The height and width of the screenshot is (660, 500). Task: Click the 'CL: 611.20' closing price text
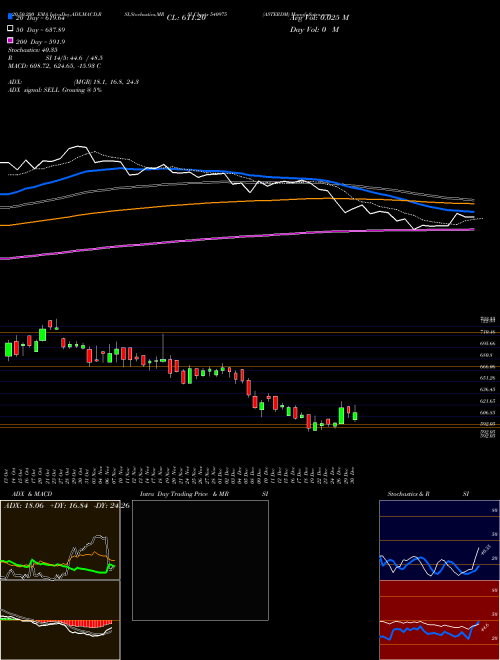pos(186,18)
